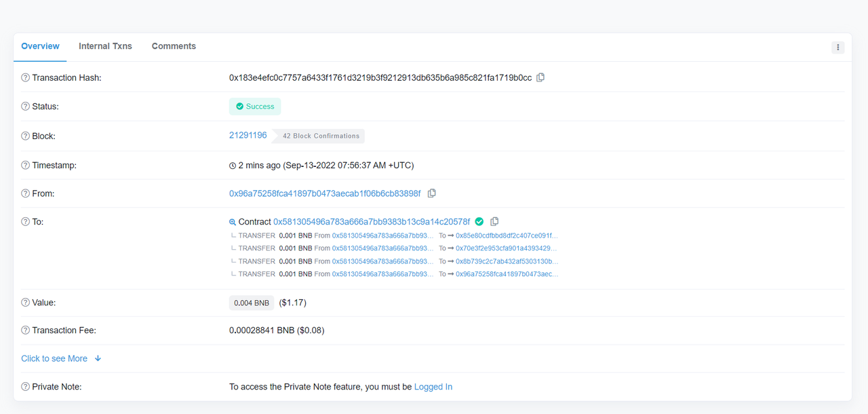Copy the From address icon
The image size is (868, 414).
431,193
